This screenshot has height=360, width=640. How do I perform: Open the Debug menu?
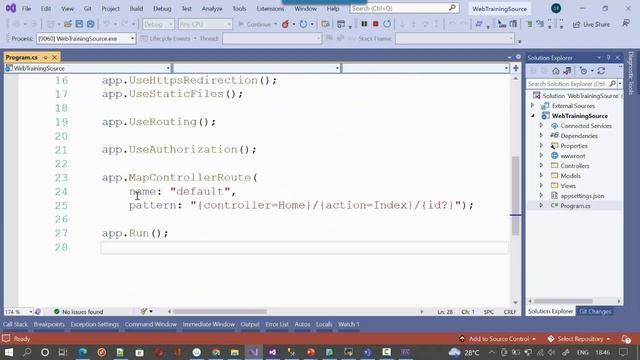(162, 9)
